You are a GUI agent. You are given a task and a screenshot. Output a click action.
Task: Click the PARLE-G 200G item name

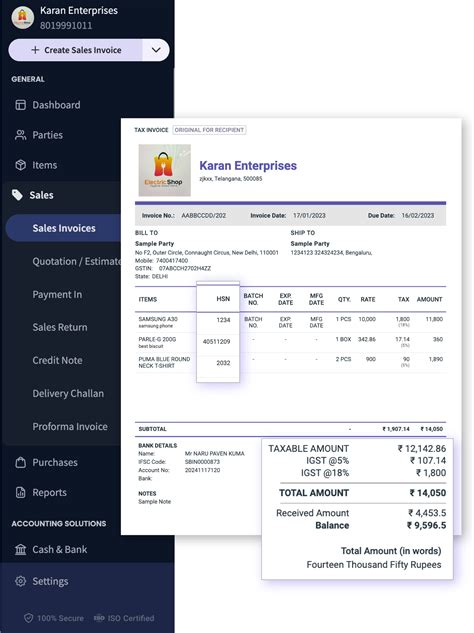click(157, 339)
